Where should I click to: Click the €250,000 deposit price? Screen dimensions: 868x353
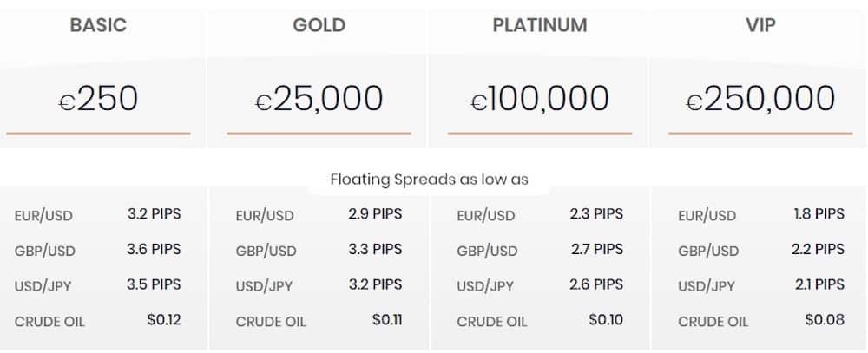[x=760, y=99]
